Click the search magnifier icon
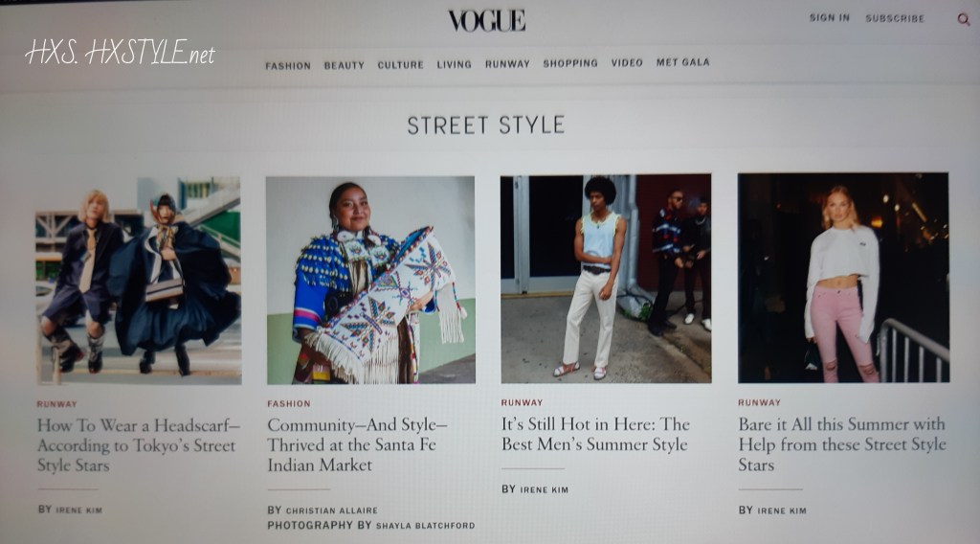The width and height of the screenshot is (980, 544). click(x=964, y=19)
